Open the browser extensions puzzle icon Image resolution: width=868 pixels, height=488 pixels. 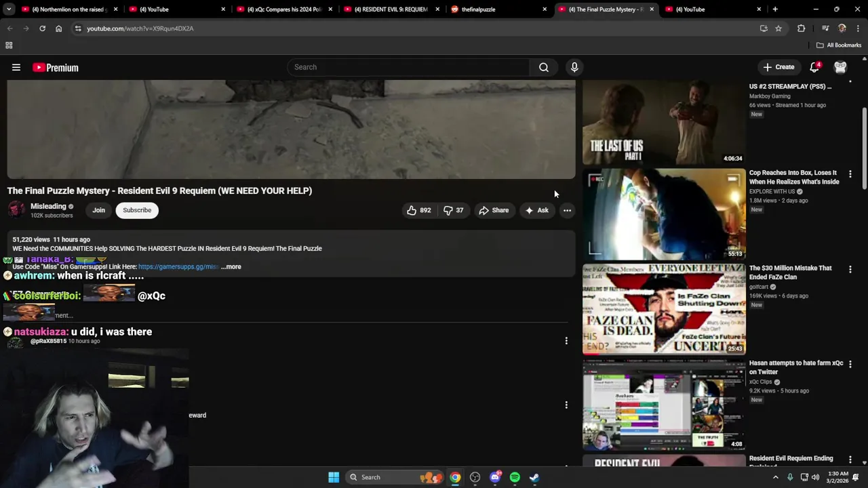click(802, 28)
